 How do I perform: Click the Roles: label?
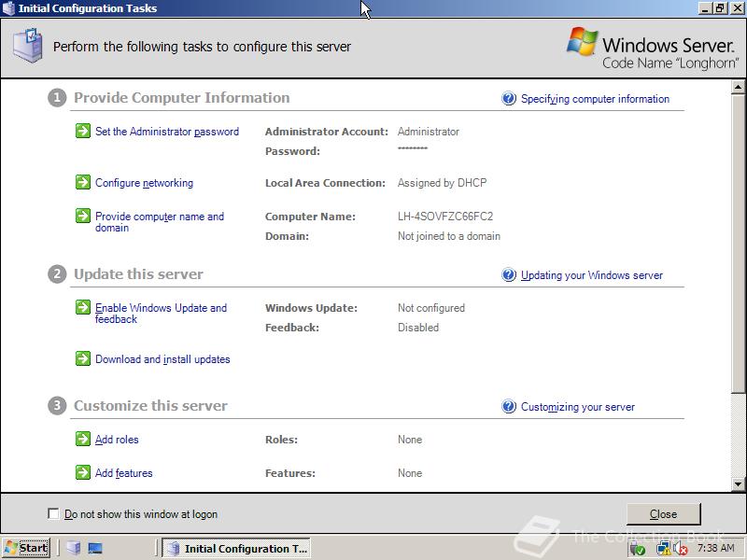[282, 440]
